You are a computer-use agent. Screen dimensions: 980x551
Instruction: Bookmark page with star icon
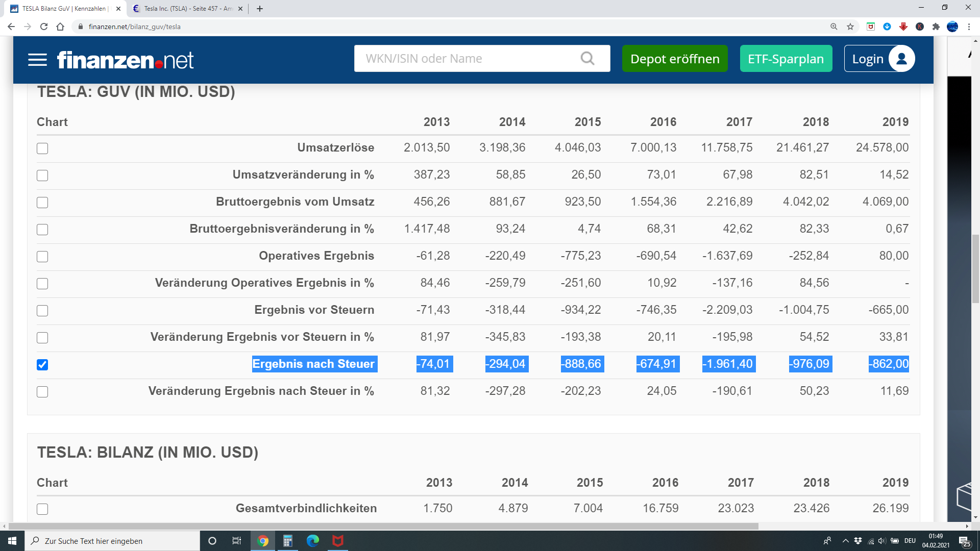[x=850, y=27]
